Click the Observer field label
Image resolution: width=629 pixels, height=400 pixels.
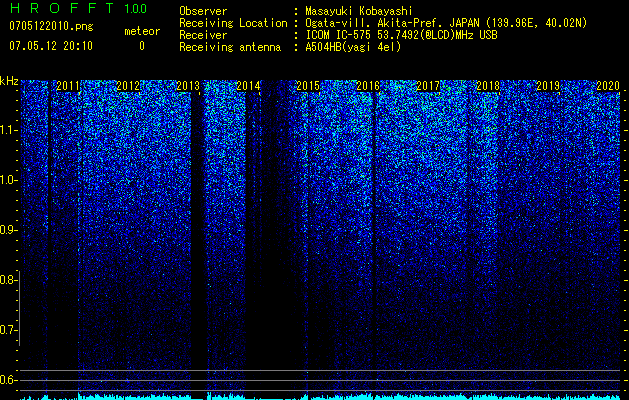[x=203, y=12]
